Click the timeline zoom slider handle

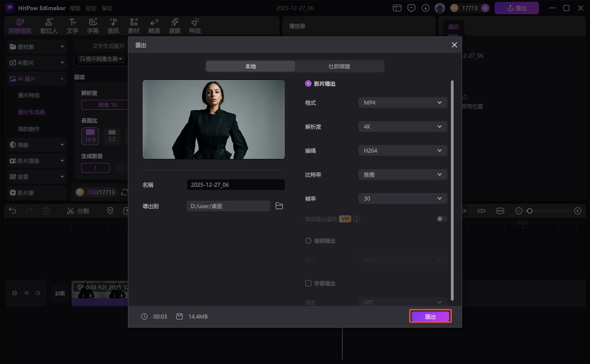click(529, 211)
